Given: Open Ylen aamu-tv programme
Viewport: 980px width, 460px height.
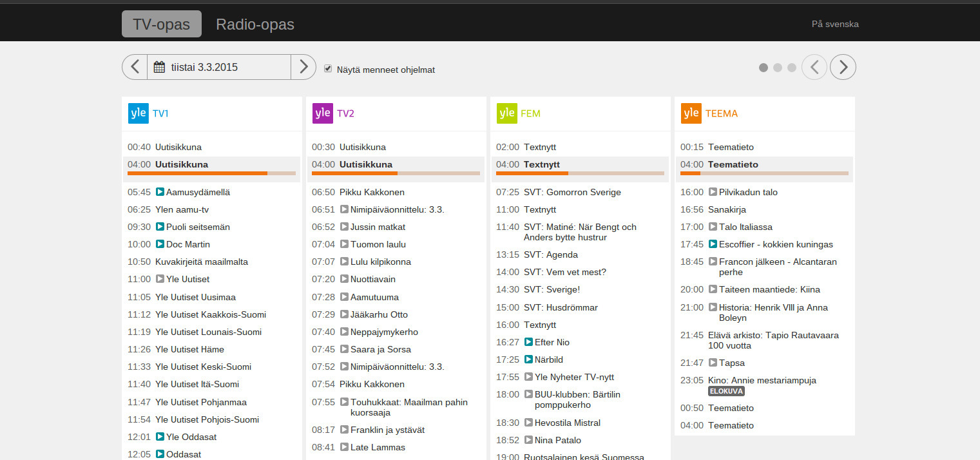Looking at the screenshot, I should point(182,209).
